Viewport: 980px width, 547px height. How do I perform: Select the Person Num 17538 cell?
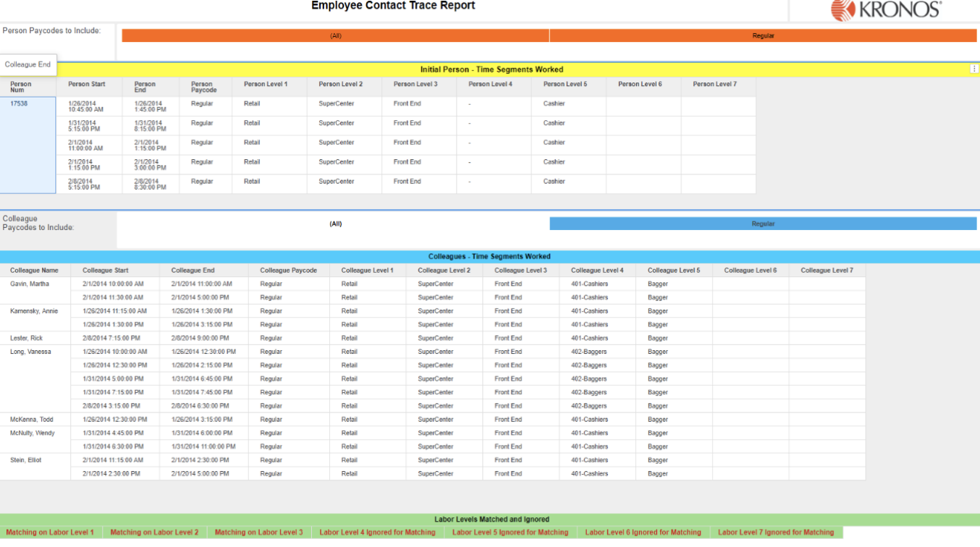[x=19, y=104]
